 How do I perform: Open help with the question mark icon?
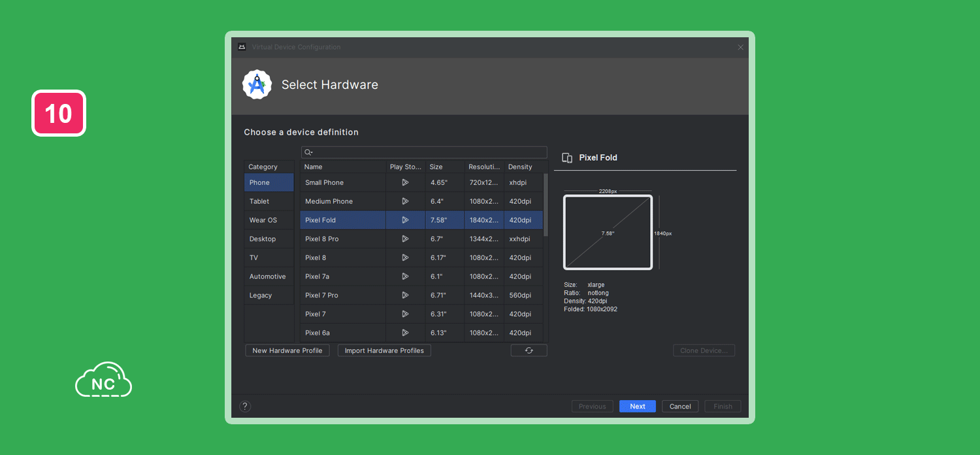pyautogui.click(x=245, y=406)
